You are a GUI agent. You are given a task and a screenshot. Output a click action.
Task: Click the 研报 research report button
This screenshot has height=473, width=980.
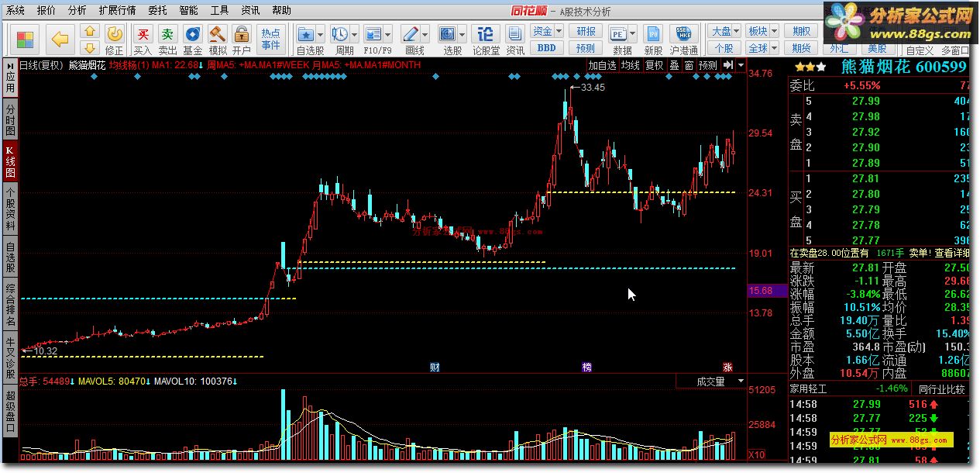coord(586,31)
